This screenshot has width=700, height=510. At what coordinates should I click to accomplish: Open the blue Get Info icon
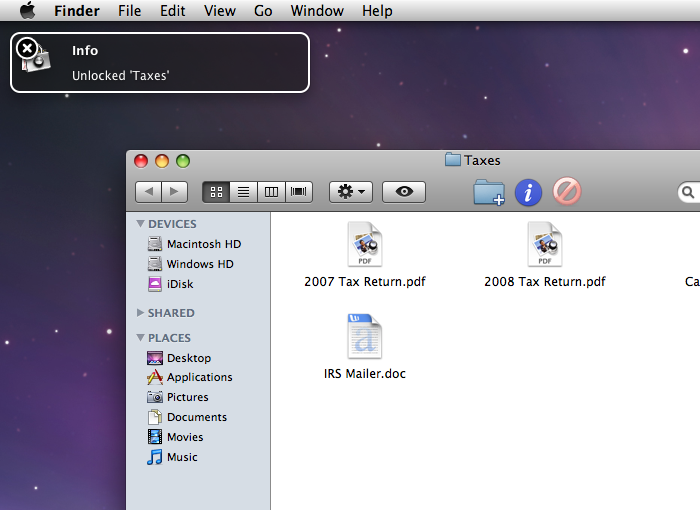pos(528,192)
